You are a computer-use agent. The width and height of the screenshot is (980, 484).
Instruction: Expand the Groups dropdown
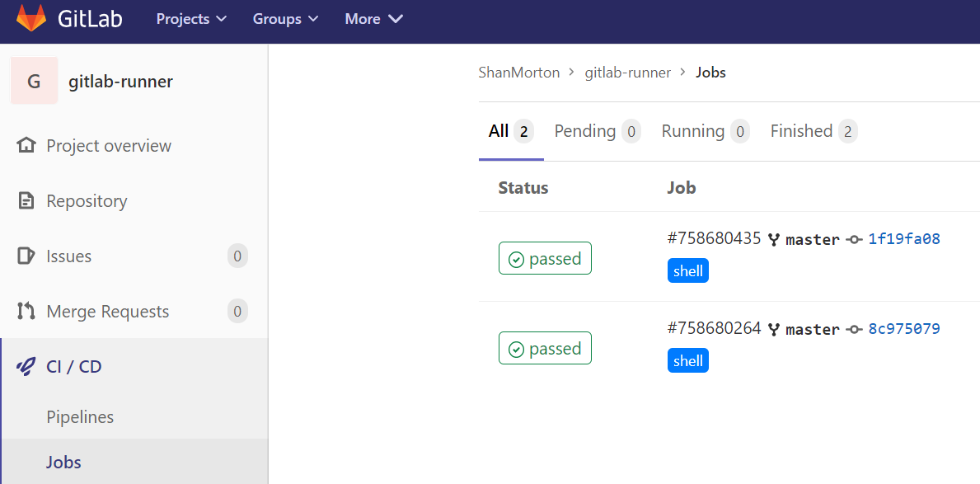284,18
